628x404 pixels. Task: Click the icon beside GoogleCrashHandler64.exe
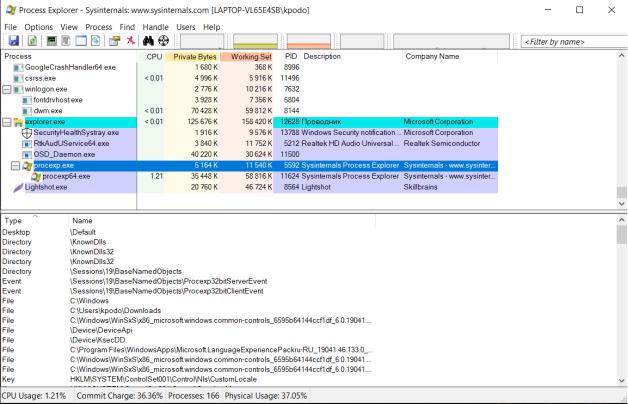coord(18,68)
